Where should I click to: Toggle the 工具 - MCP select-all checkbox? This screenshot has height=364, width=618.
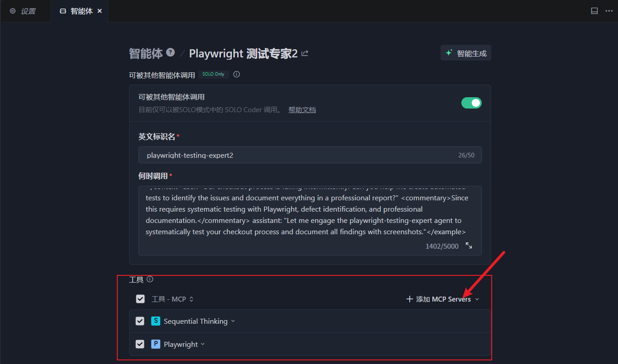click(140, 299)
